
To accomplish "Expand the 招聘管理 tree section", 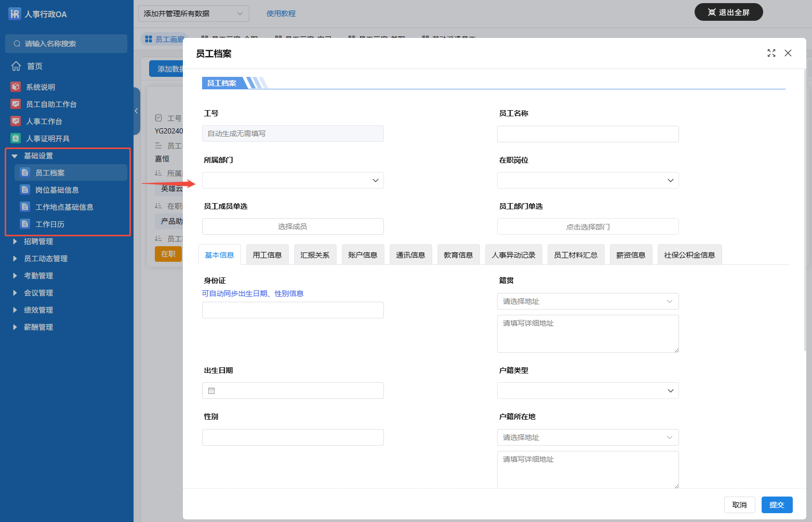I will [x=15, y=241].
